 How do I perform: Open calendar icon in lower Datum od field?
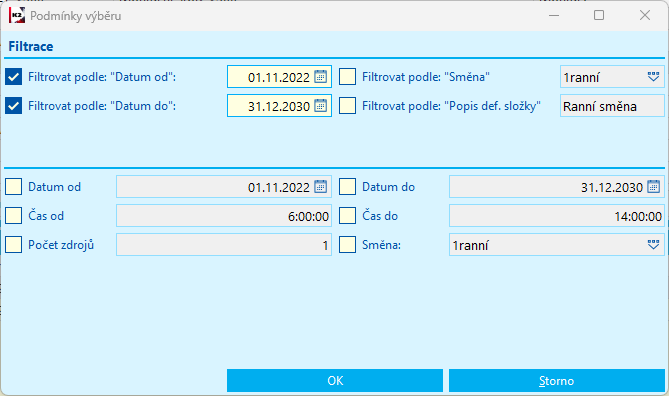pyautogui.click(x=320, y=186)
